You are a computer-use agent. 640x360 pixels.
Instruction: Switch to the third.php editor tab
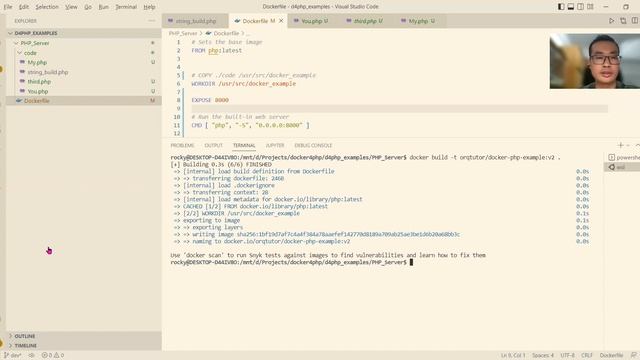pos(367,21)
